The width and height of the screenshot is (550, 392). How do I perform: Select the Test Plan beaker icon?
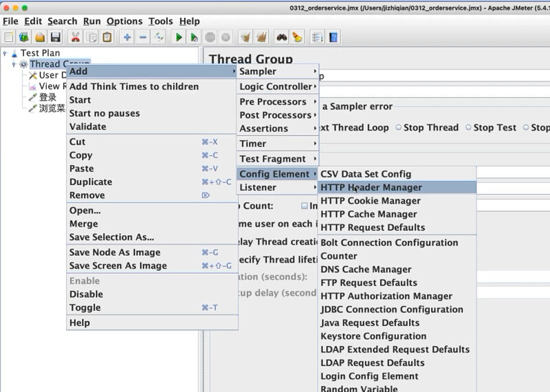click(x=14, y=54)
